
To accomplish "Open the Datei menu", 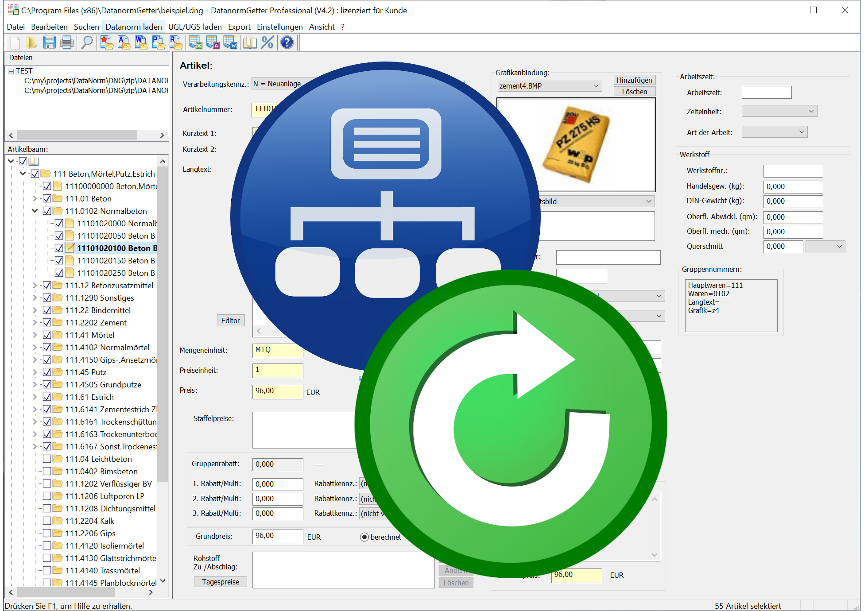I will (x=15, y=27).
